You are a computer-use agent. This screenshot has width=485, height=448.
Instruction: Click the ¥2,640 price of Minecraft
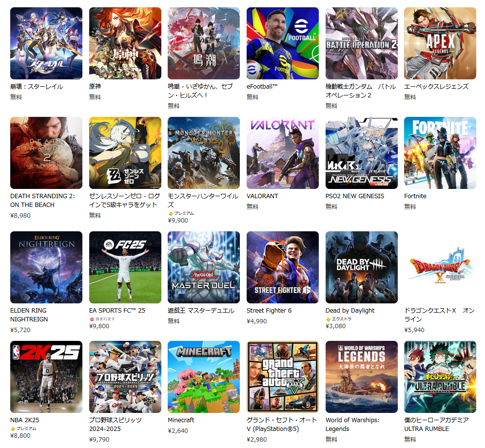(178, 430)
